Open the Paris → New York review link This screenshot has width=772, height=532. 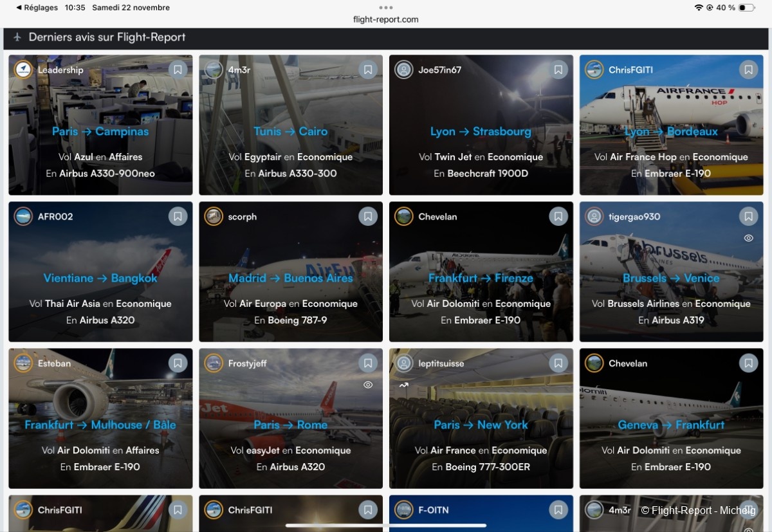(x=481, y=425)
